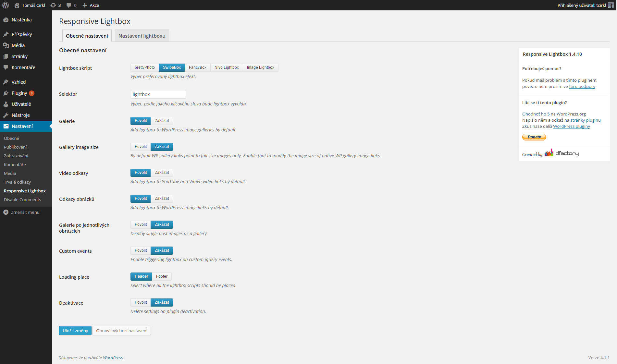
Task: Open the Responsive Lightbox submenu item
Action: pos(25,191)
